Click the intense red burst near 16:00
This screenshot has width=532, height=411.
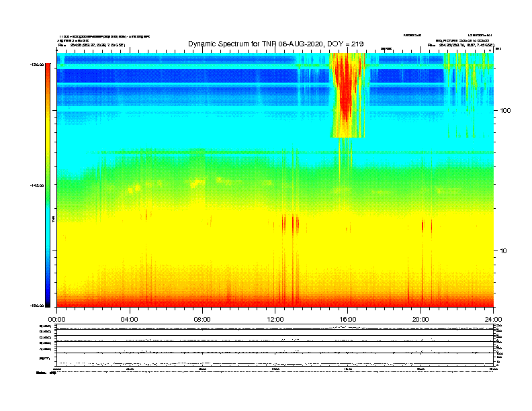coord(345,88)
